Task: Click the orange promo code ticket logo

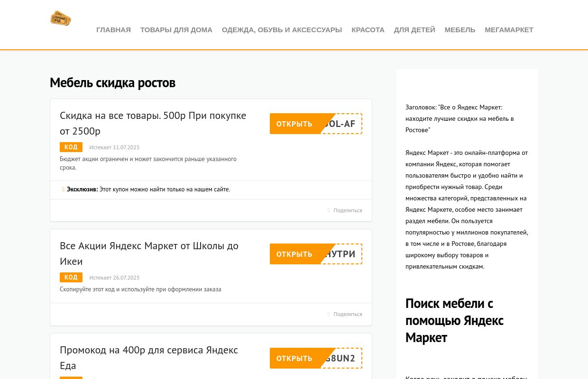Action: click(x=60, y=18)
